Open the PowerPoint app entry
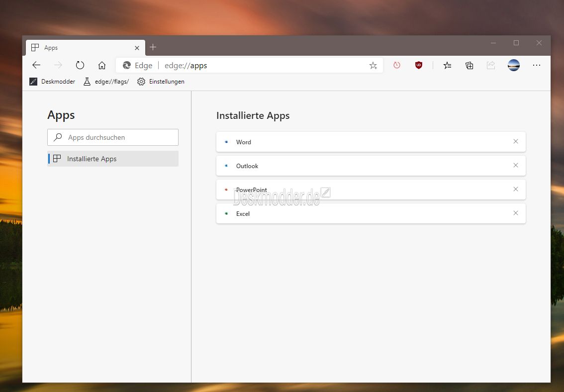 [371, 190]
